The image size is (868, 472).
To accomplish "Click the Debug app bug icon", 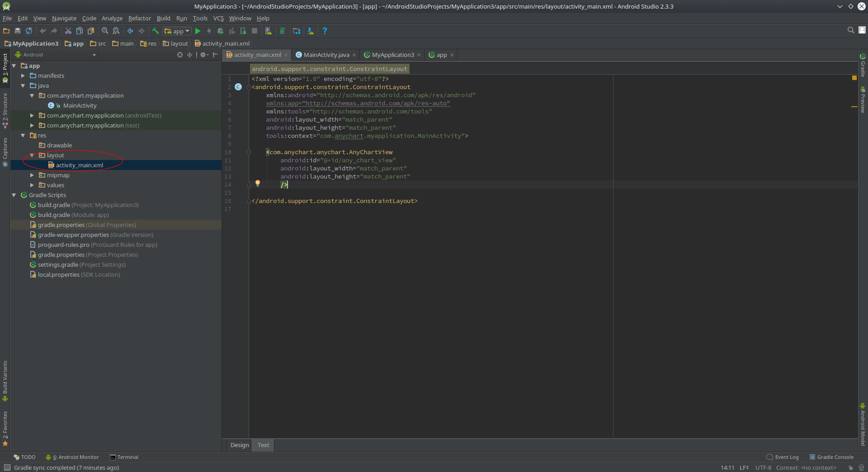I will (220, 31).
